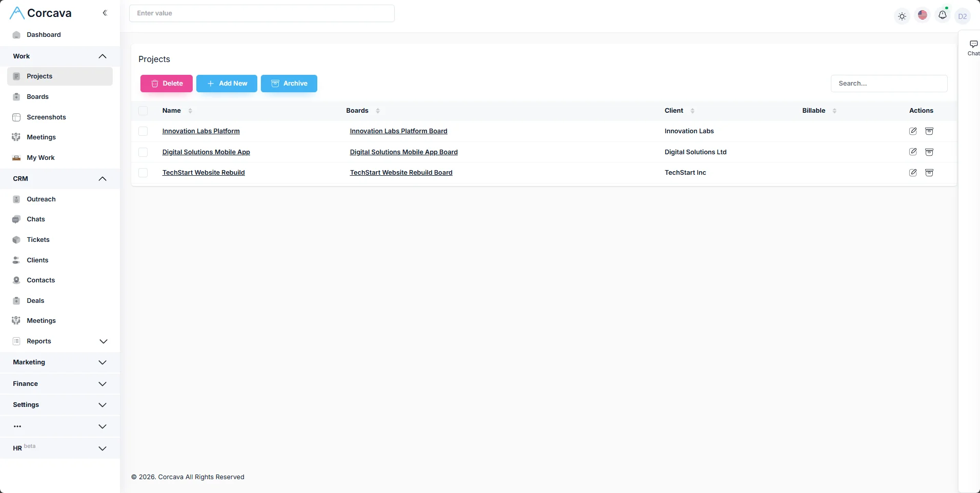This screenshot has width=980, height=493.
Task: Collapse the sidebar with the top-left chevron
Action: click(106, 13)
